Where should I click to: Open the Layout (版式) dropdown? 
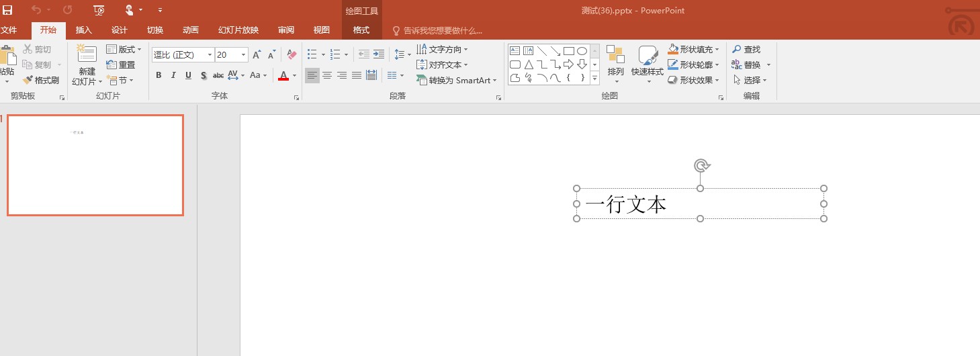(x=124, y=49)
